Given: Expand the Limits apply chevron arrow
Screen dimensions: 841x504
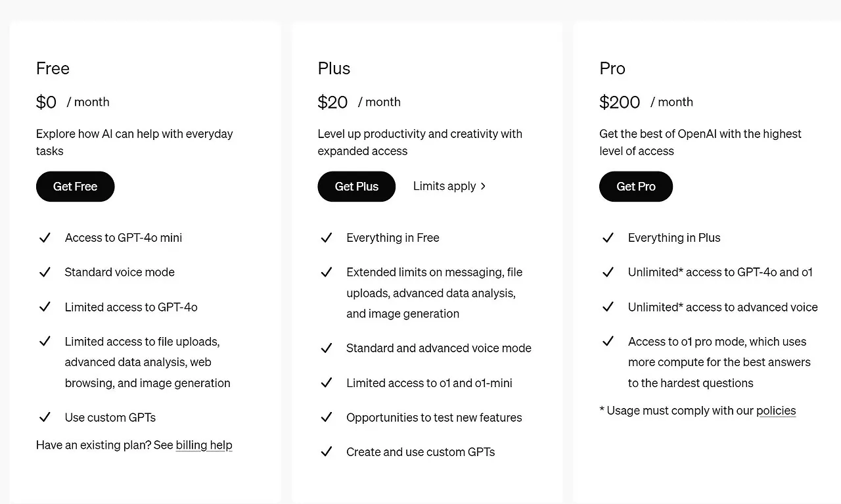Looking at the screenshot, I should coord(483,187).
